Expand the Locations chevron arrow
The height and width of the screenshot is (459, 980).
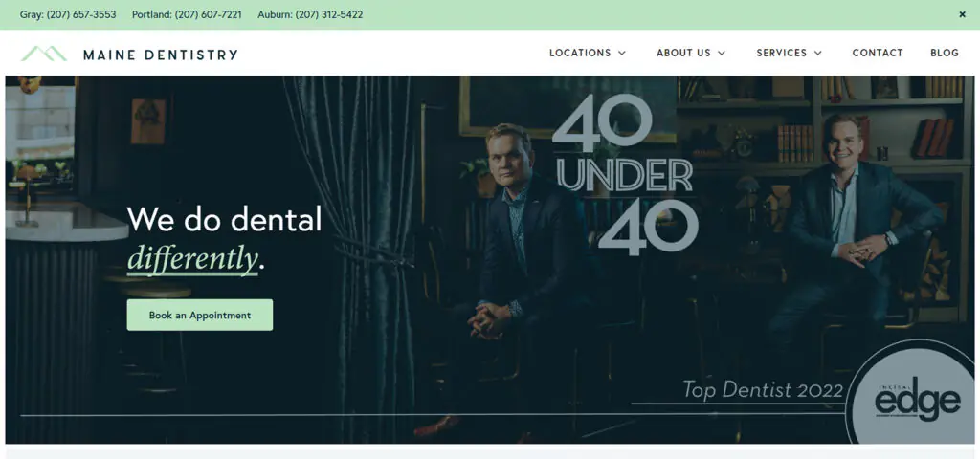[x=622, y=54]
